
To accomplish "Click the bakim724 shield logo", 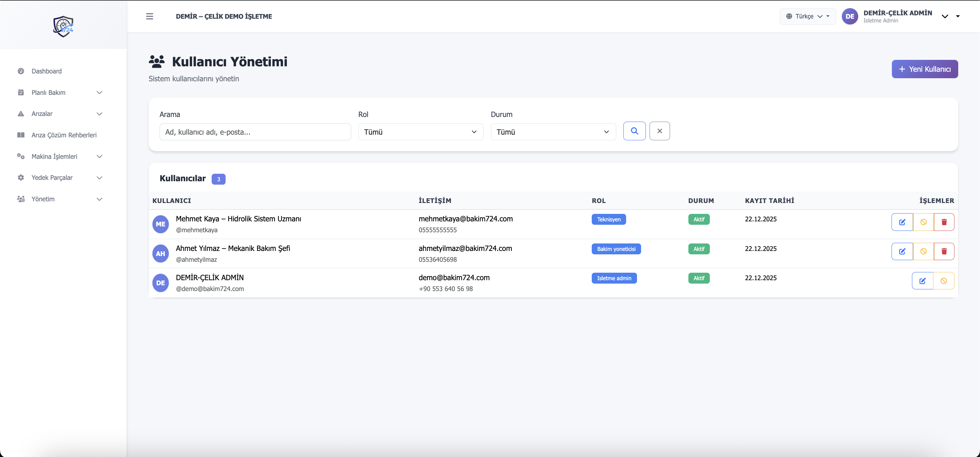I will pos(63,26).
